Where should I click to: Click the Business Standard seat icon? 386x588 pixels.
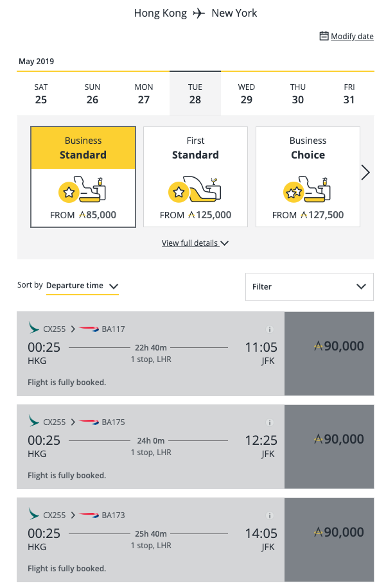[82, 189]
